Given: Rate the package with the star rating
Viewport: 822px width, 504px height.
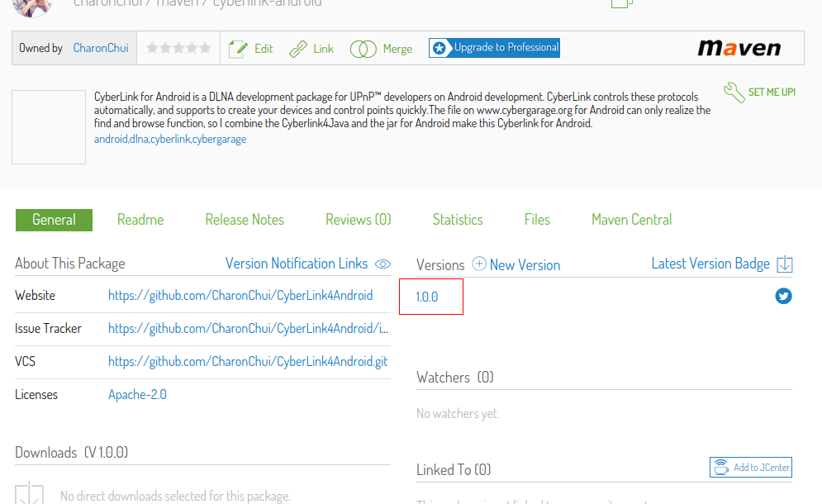Looking at the screenshot, I should [178, 48].
